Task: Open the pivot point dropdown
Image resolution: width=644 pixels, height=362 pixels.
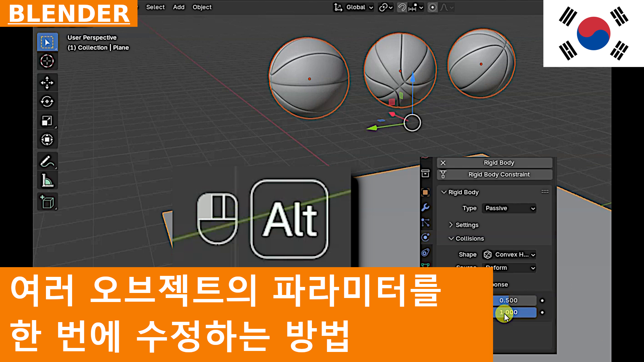Action: pyautogui.click(x=386, y=7)
